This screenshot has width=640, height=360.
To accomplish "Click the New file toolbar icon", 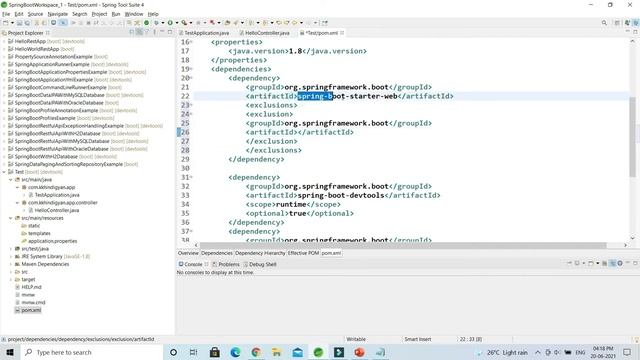I will pyautogui.click(x=6, y=23).
